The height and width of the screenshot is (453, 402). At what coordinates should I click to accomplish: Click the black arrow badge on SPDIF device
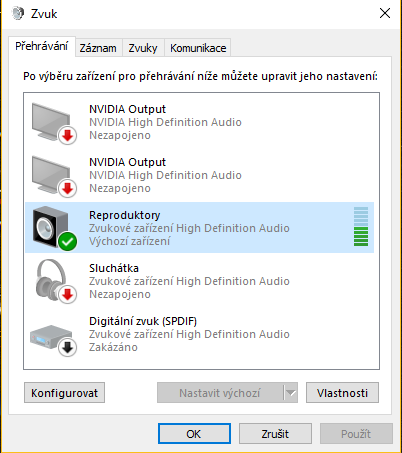[68, 347]
